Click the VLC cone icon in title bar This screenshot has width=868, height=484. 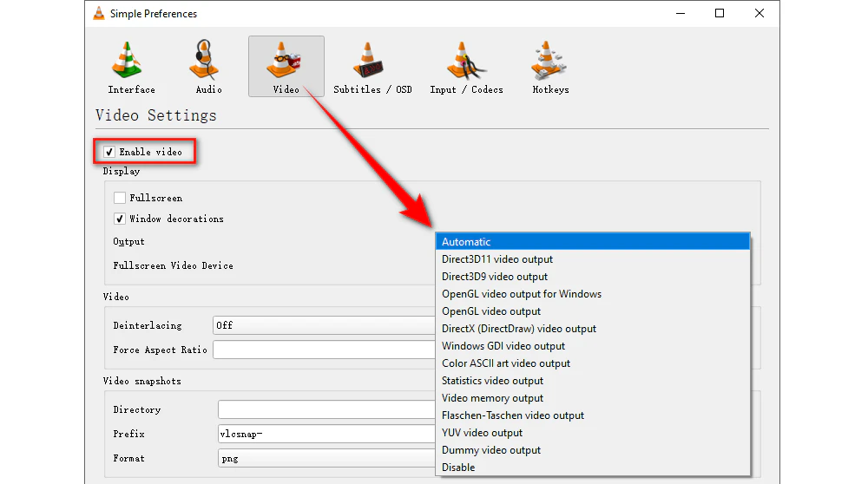(x=99, y=13)
